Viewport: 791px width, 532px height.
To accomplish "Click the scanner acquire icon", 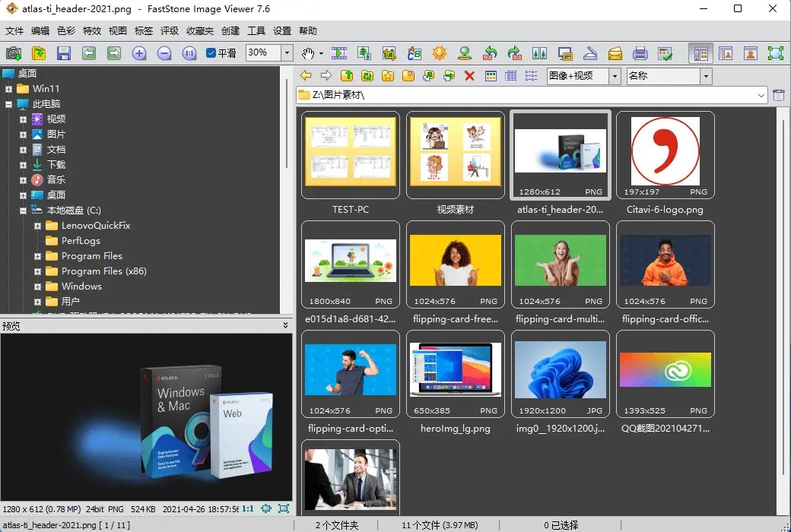I will (x=589, y=53).
